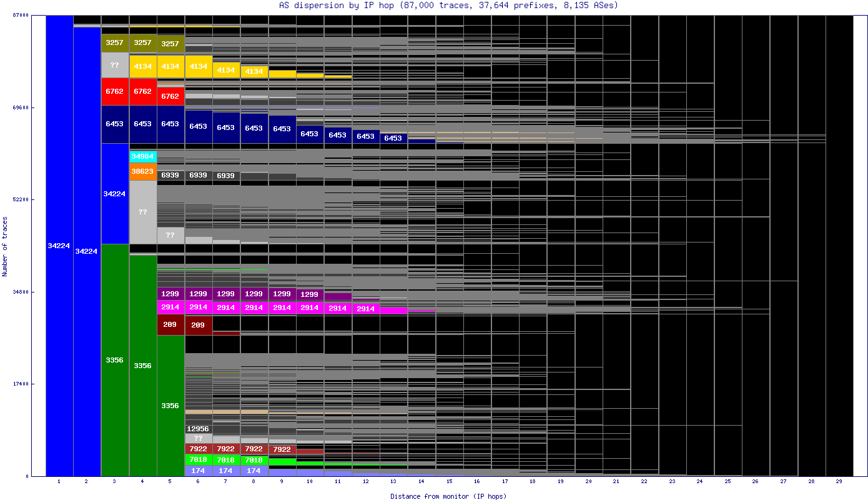
Task: Select the red 6762 block at hop 5
Action: (170, 96)
